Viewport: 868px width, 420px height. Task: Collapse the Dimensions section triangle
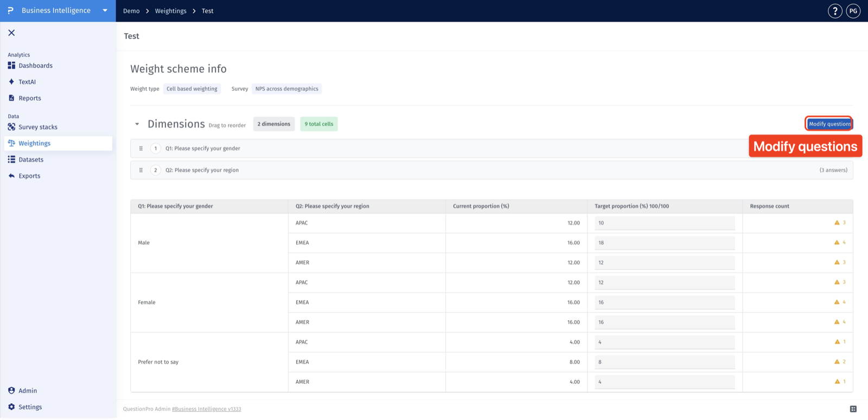click(x=137, y=124)
